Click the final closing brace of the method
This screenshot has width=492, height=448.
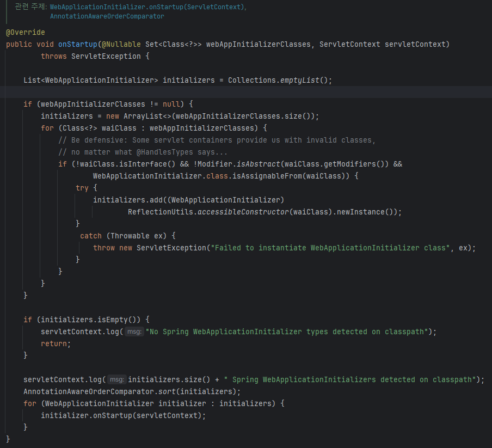[8, 439]
